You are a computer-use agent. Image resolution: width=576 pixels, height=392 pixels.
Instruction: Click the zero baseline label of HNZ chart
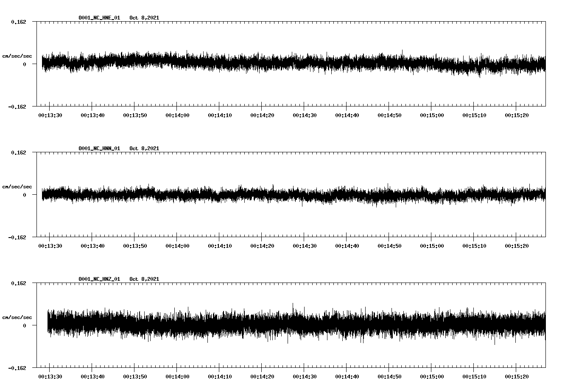(25, 326)
